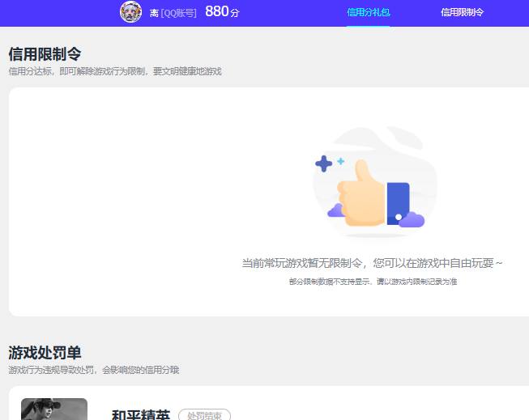This screenshot has width=529, height=420.
Task: Click the 和平精英 game title
Action: [x=141, y=415]
